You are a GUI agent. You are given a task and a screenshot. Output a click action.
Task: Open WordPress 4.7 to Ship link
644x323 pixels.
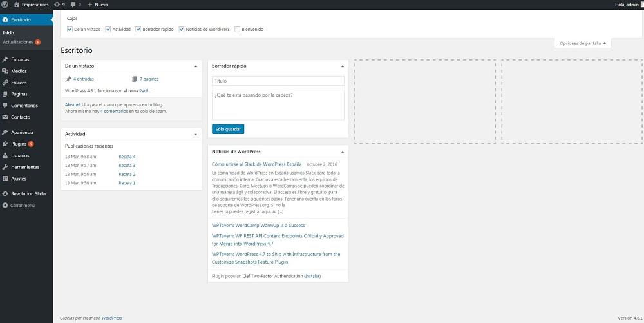[276, 258]
